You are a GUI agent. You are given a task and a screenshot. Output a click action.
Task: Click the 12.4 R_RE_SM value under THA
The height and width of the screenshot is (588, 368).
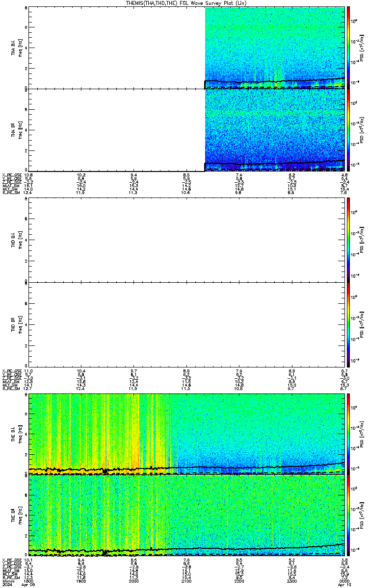coord(28,193)
